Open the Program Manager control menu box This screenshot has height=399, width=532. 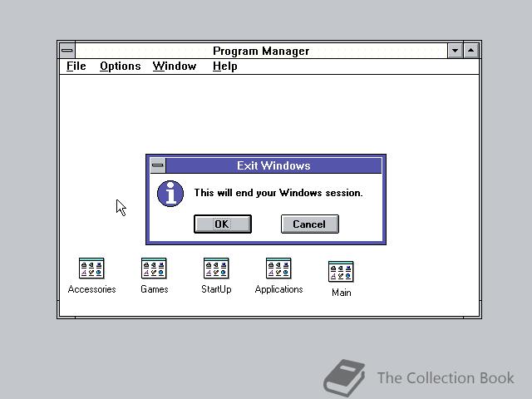[67, 51]
